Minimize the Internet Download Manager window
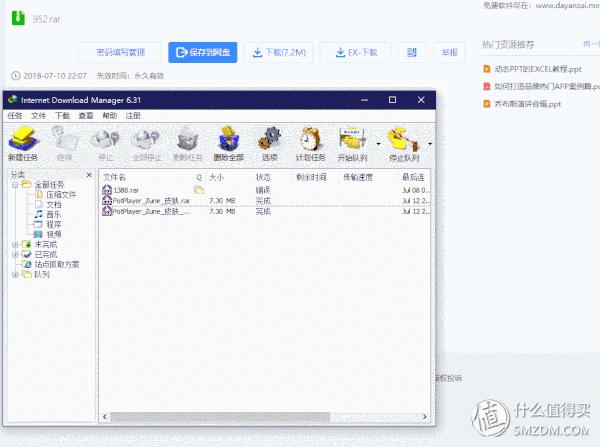The image size is (600, 447). pyautogui.click(x=364, y=100)
